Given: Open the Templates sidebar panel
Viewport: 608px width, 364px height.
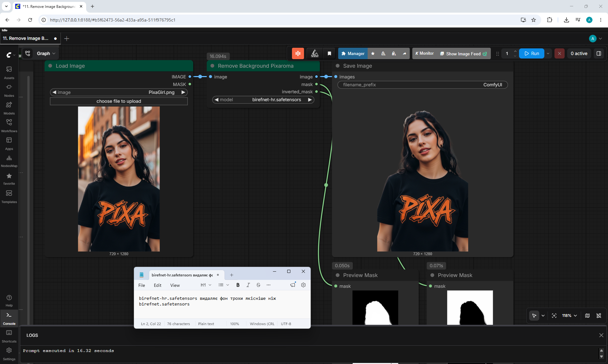Looking at the screenshot, I should tap(9, 196).
